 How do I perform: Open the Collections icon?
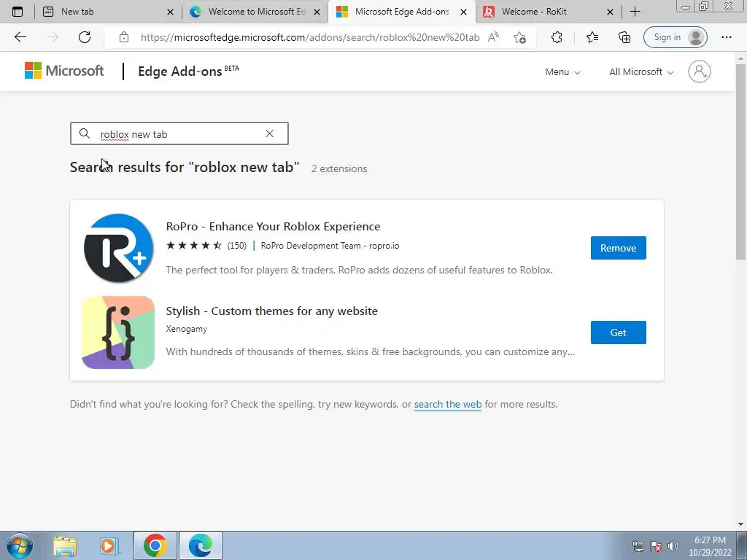click(x=624, y=37)
